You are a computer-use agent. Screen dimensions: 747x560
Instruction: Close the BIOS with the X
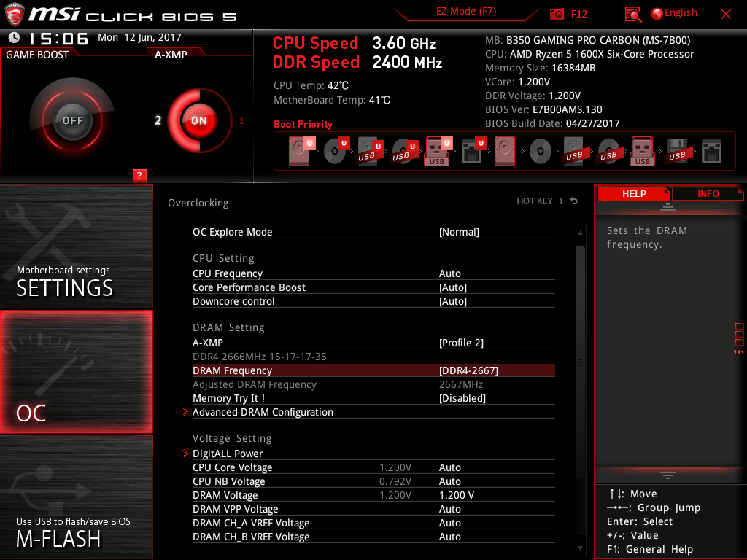(x=726, y=15)
